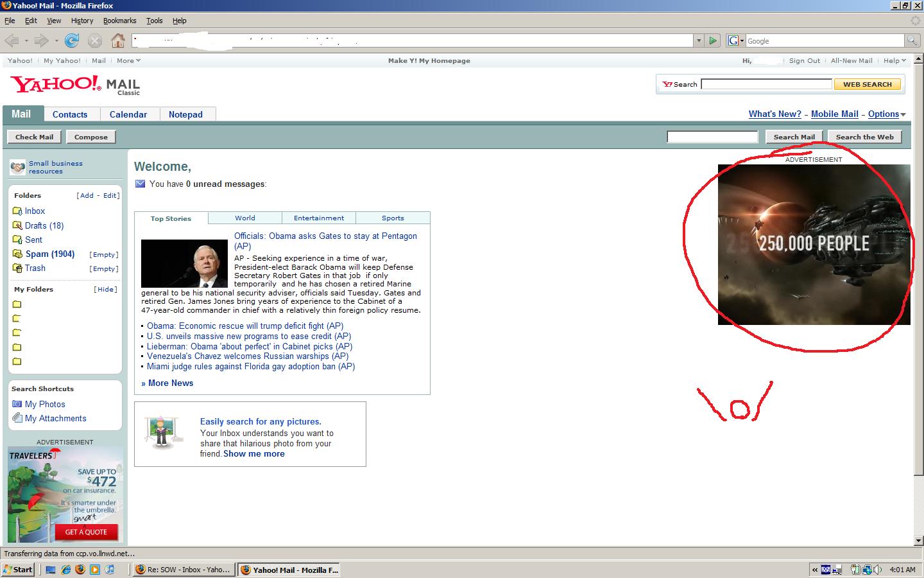The image size is (924, 578).
Task: Click the Sent folder icon
Action: point(17,240)
